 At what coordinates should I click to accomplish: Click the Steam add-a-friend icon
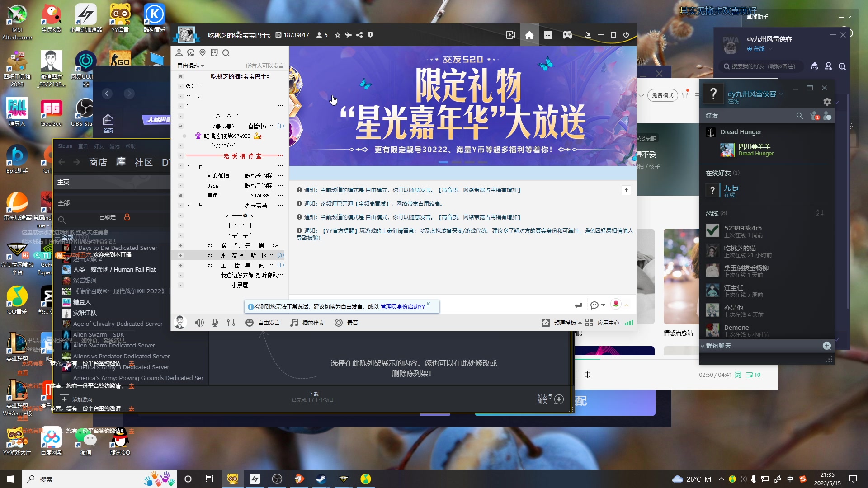[x=827, y=116]
